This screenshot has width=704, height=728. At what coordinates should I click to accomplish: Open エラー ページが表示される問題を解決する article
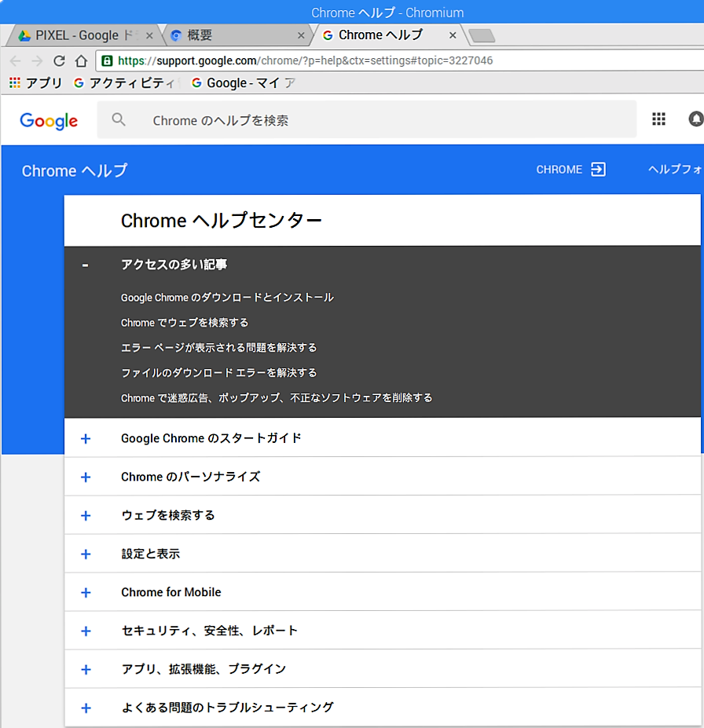[x=218, y=348]
